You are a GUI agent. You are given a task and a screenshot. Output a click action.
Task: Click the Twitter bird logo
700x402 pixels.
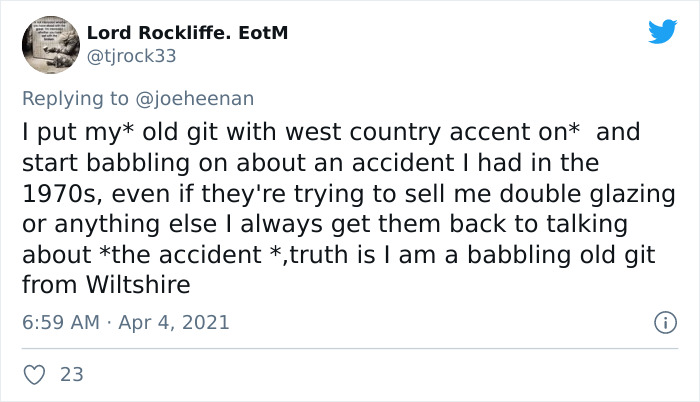point(662,32)
